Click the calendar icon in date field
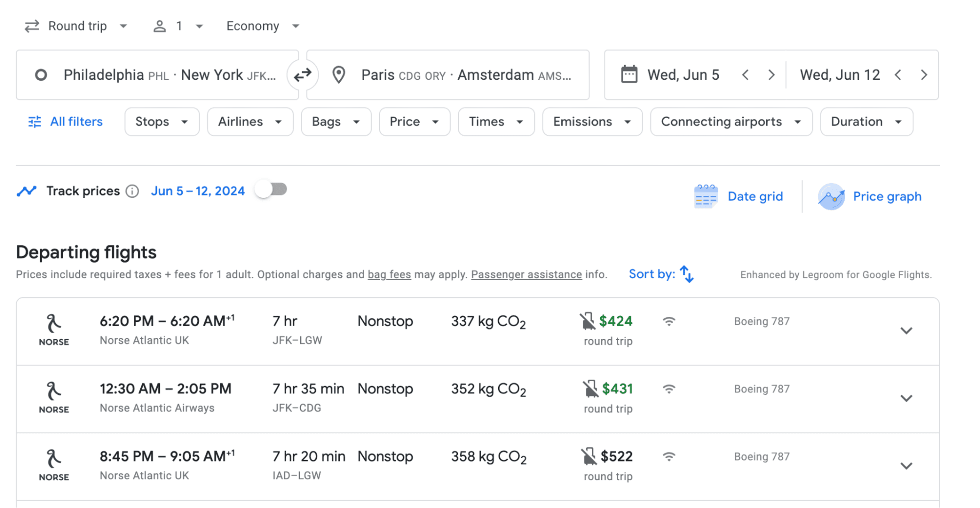This screenshot has width=980, height=508. pyautogui.click(x=629, y=74)
